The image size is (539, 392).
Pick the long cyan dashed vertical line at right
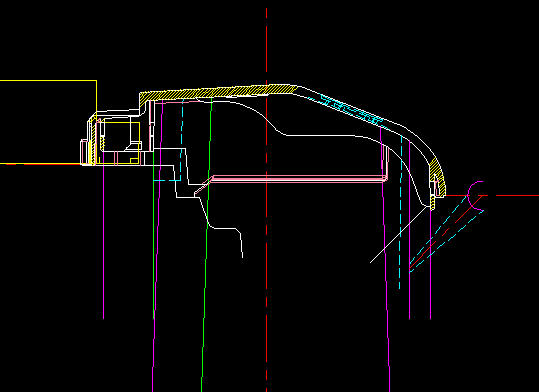400,213
